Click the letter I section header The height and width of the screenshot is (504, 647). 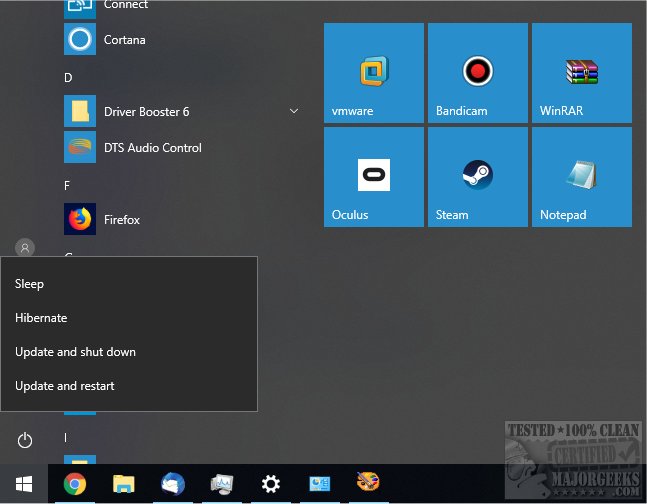click(65, 438)
